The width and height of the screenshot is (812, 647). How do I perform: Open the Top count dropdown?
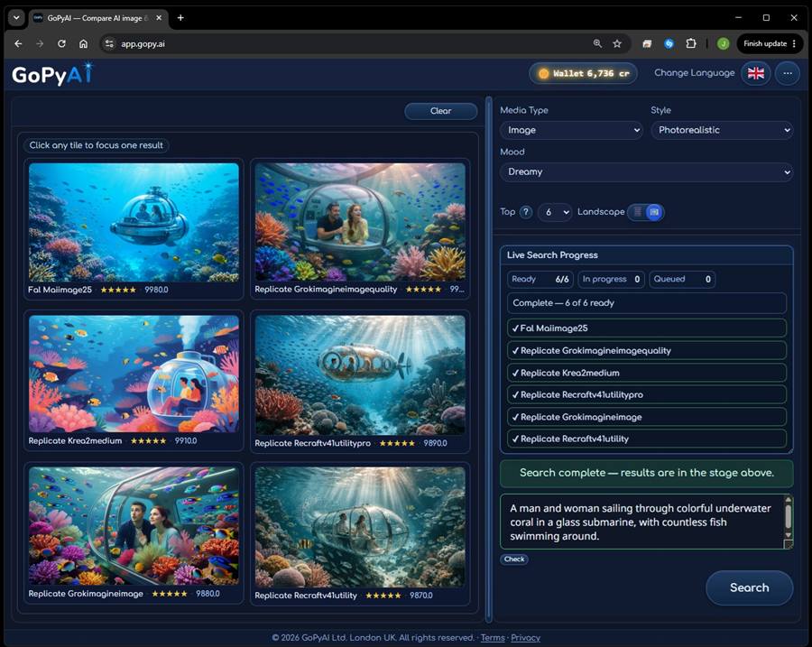(x=555, y=212)
